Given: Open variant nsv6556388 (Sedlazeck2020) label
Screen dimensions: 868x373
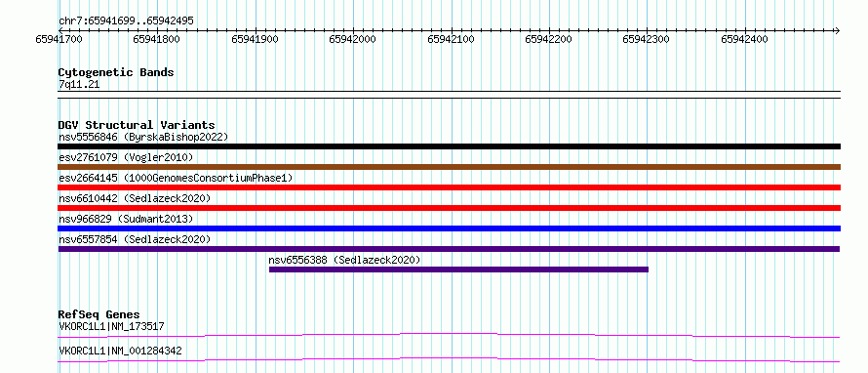Looking at the screenshot, I should pyautogui.click(x=344, y=260).
